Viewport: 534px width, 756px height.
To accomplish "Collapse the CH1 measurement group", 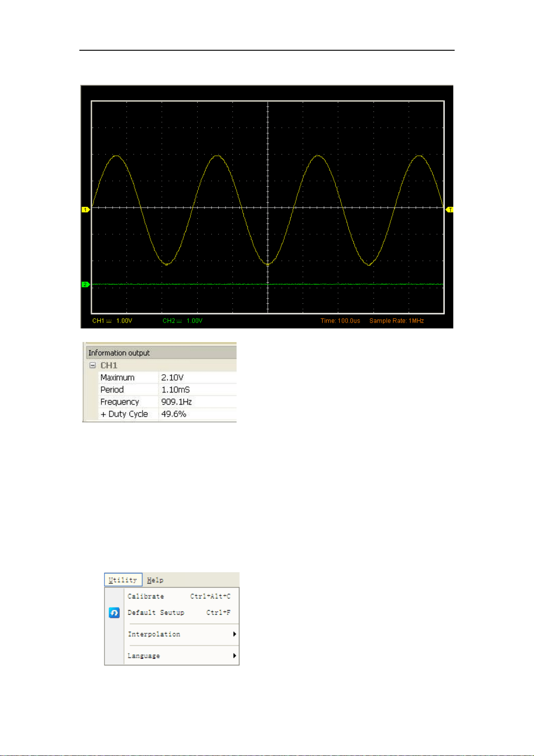I will point(93,365).
